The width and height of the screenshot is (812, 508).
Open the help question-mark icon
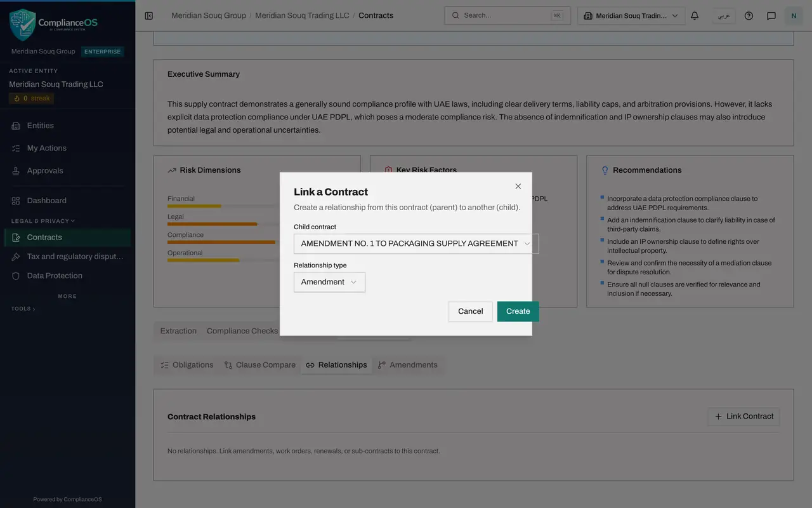point(749,16)
